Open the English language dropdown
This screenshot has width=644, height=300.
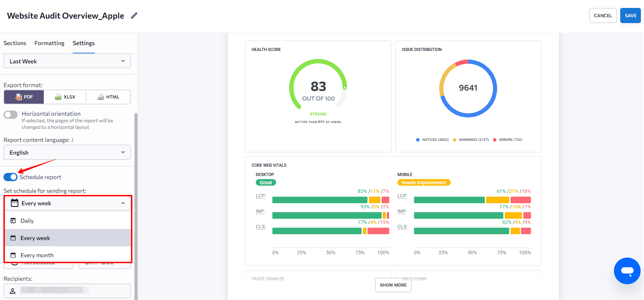pos(67,152)
